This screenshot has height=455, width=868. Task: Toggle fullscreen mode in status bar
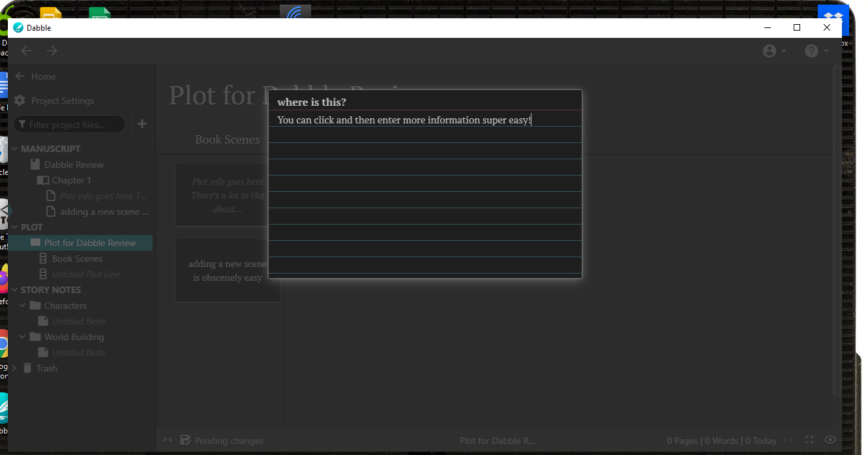[x=809, y=440]
